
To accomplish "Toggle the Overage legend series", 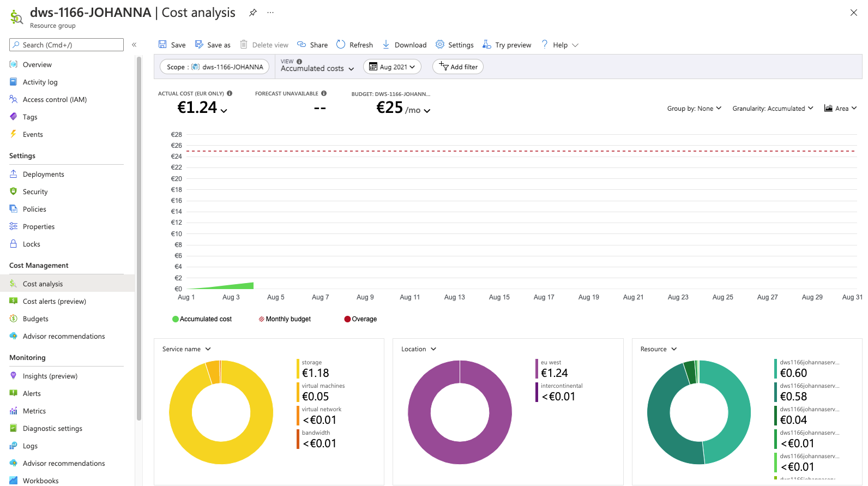I will (360, 319).
